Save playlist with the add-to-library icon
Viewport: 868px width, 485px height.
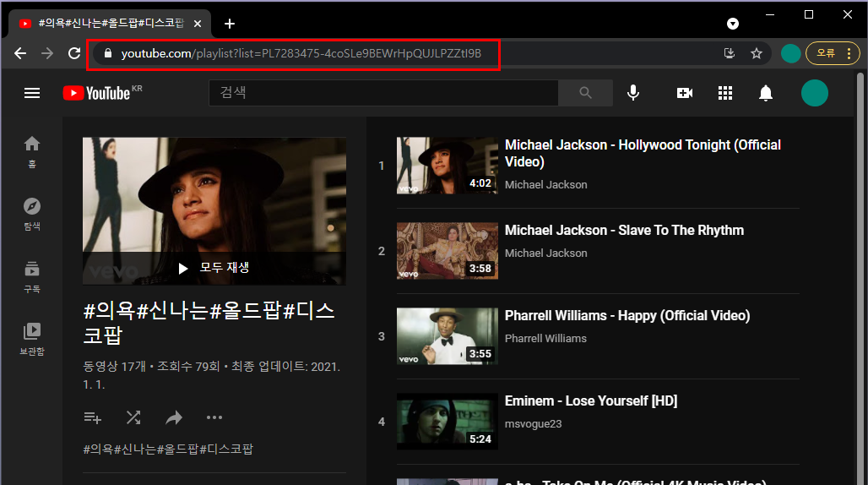point(92,417)
